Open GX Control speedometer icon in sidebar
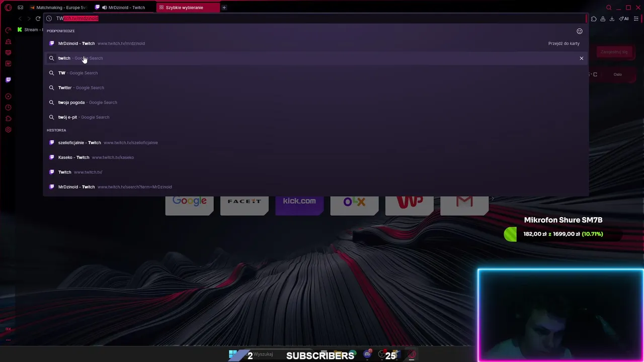Viewport: 644px width, 362px height. [x=8, y=30]
